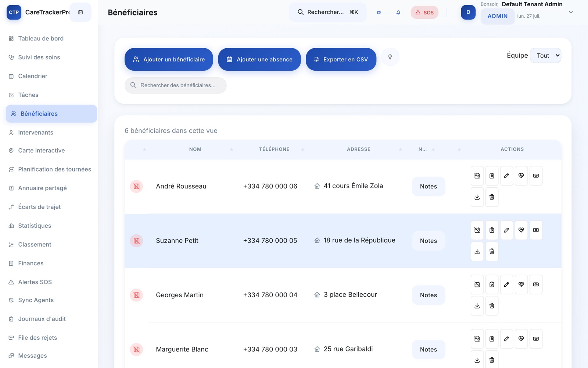Viewport: 588px width, 368px height.
Task: Click the ACTIONS column header
Action: pos(512,149)
